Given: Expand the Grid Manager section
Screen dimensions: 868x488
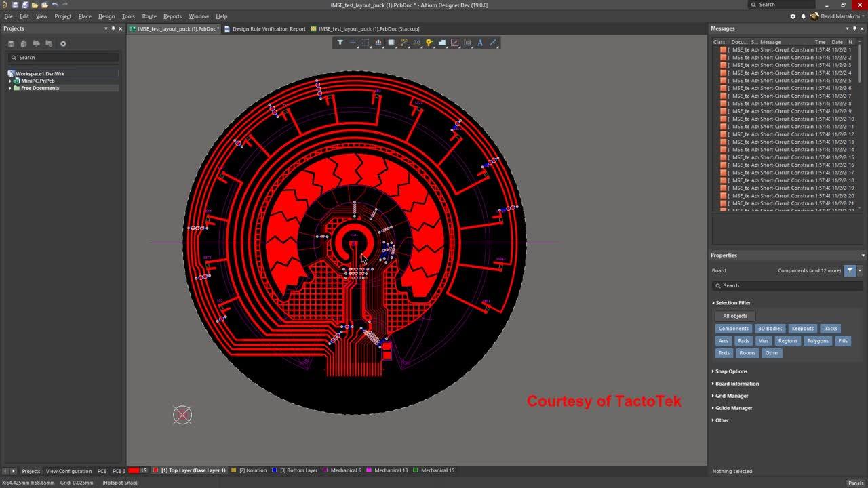Looking at the screenshot, I should 730,396.
